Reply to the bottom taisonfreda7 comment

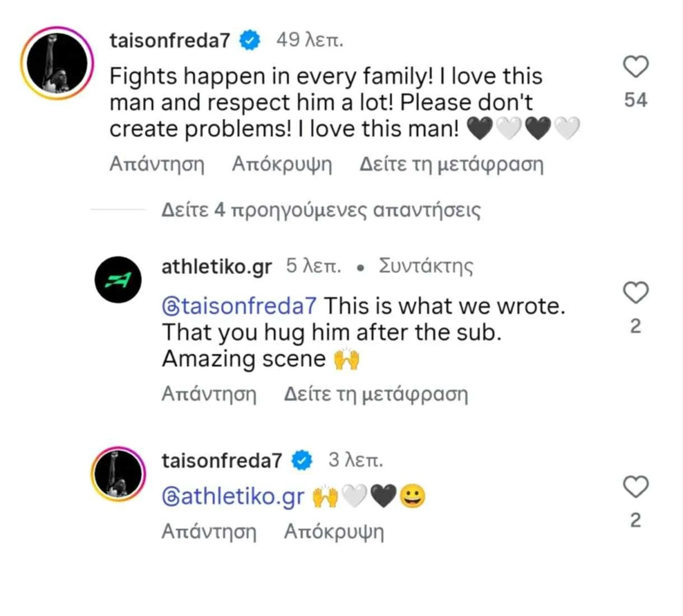coord(209,531)
